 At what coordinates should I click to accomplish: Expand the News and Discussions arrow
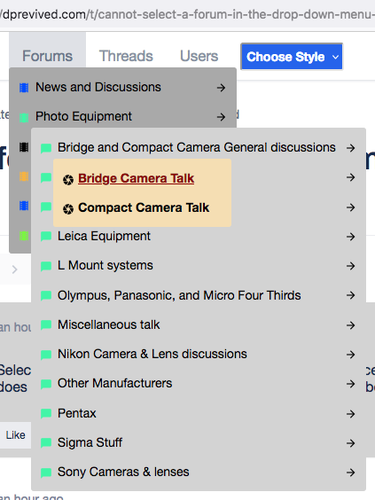(221, 88)
